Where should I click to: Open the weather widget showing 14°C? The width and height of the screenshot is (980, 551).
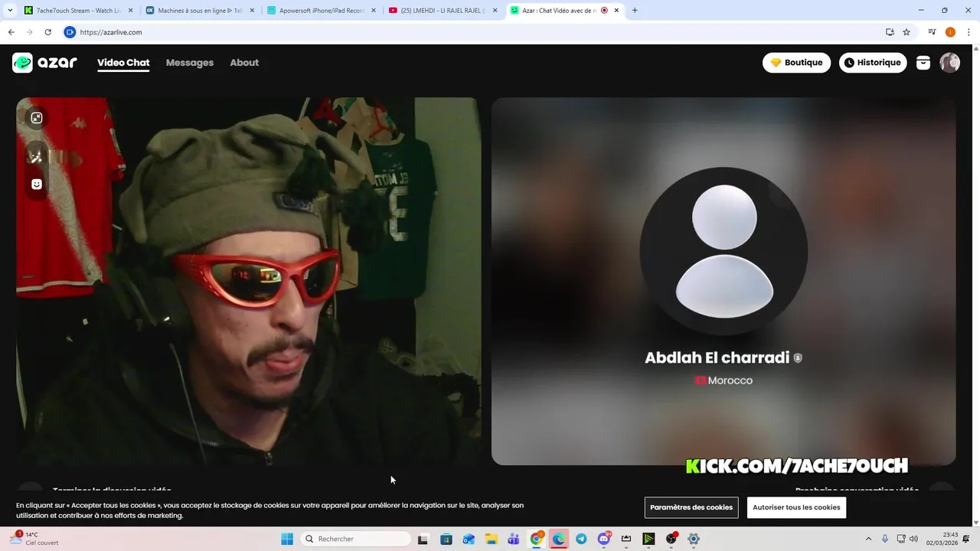34,539
